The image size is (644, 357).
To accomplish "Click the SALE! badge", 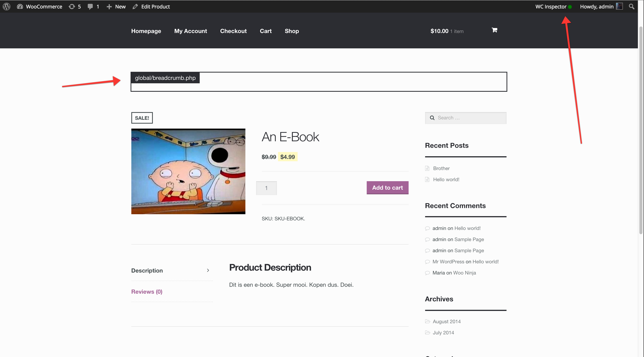I will coord(142,118).
